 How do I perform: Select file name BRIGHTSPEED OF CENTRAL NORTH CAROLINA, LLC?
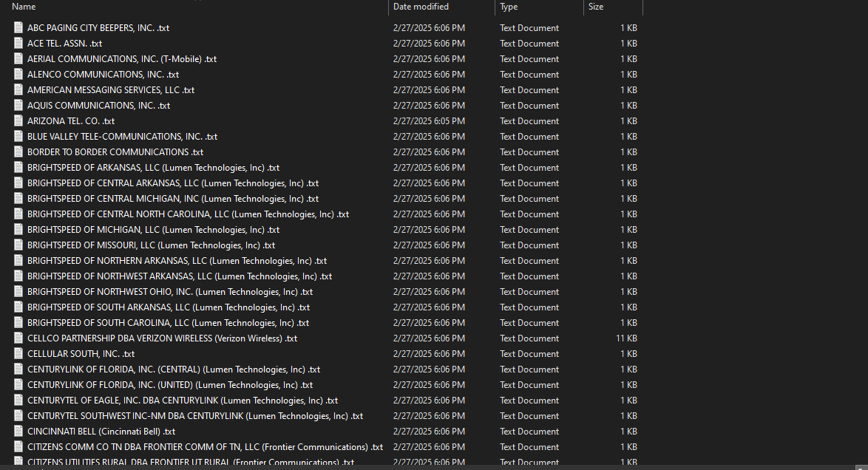coord(189,214)
